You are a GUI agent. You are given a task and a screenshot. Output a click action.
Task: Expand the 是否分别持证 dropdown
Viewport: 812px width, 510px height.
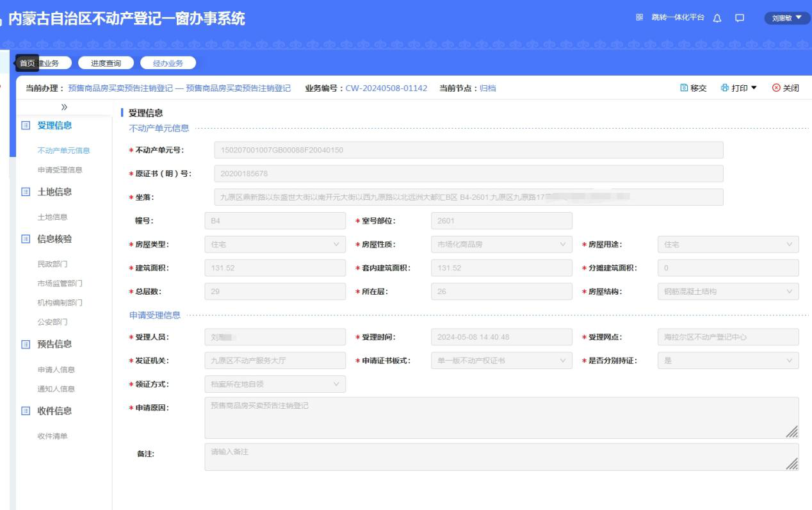[728, 361]
